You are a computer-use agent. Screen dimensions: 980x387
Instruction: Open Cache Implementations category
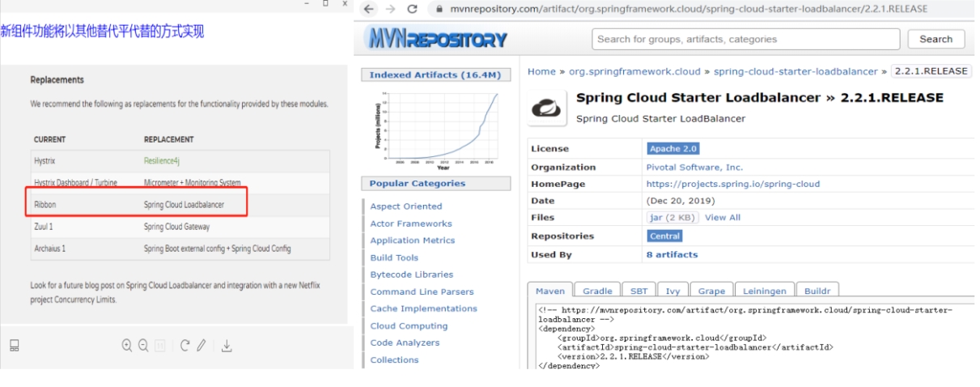coord(424,308)
